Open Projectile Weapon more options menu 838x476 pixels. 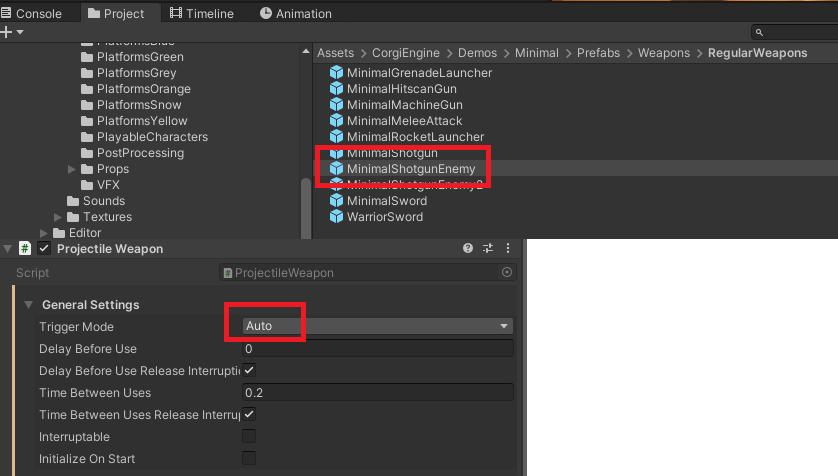[x=508, y=248]
